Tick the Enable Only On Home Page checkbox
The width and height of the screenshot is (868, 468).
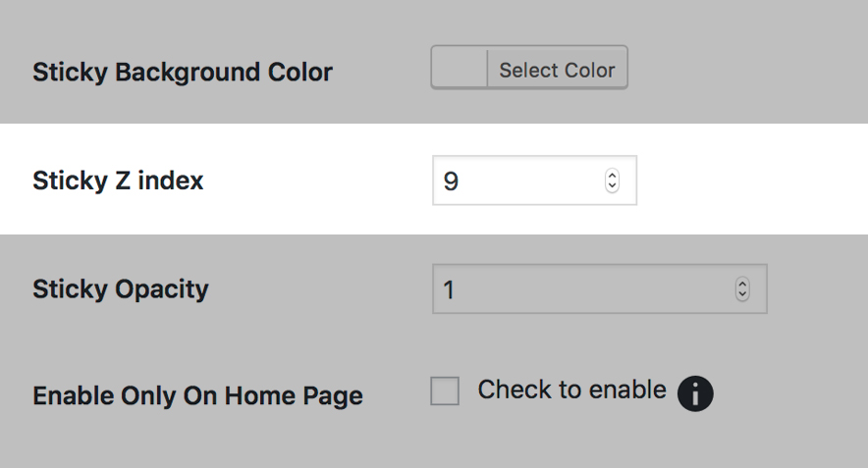click(x=445, y=391)
